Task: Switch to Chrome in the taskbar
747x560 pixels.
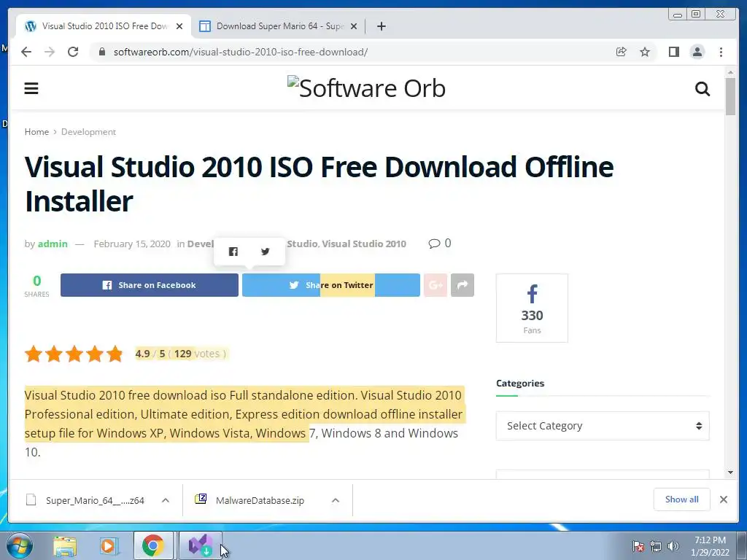Action: [153, 545]
